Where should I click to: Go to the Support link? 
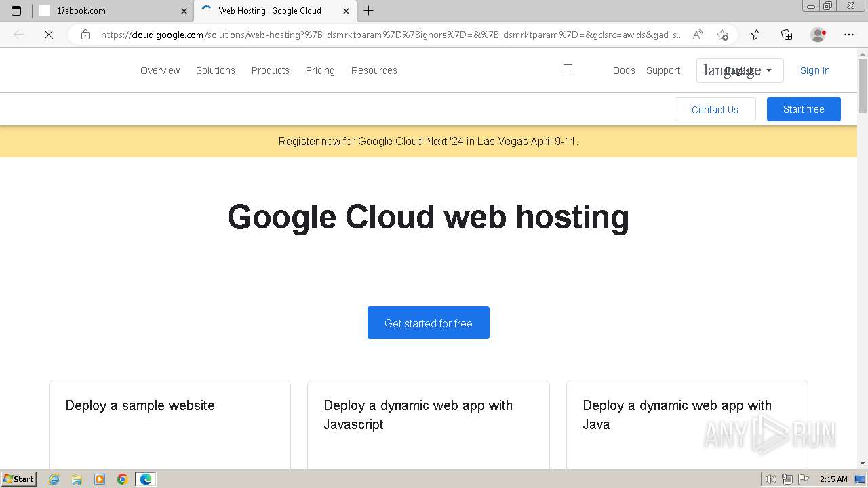coord(663,70)
